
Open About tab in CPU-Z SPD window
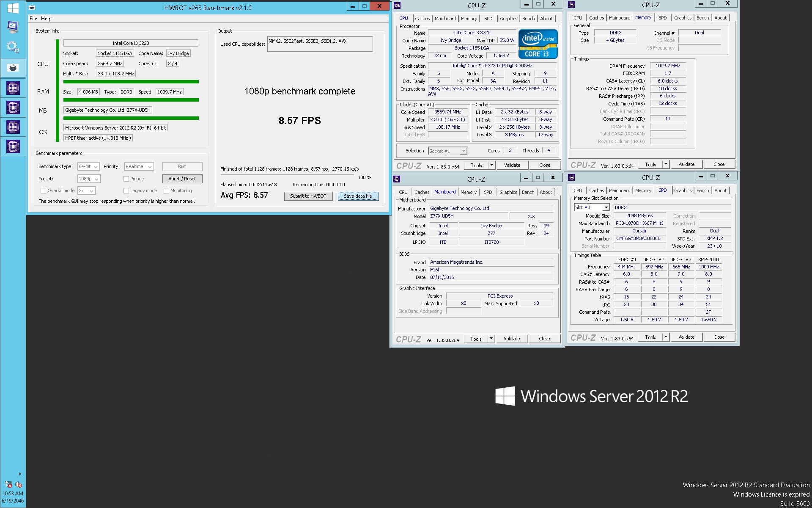click(721, 190)
